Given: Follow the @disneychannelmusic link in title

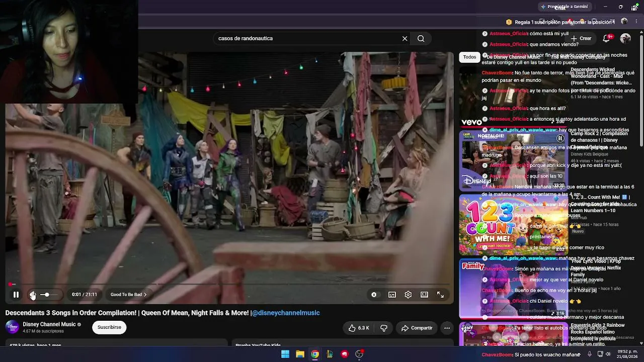Looking at the screenshot, I should [286, 313].
